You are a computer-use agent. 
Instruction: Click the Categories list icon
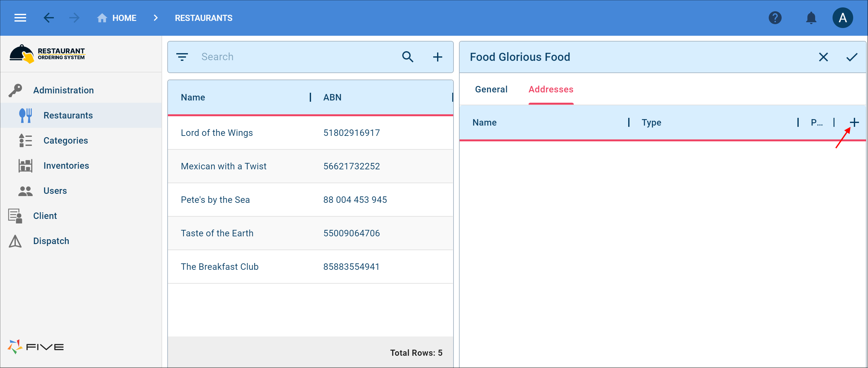(25, 140)
